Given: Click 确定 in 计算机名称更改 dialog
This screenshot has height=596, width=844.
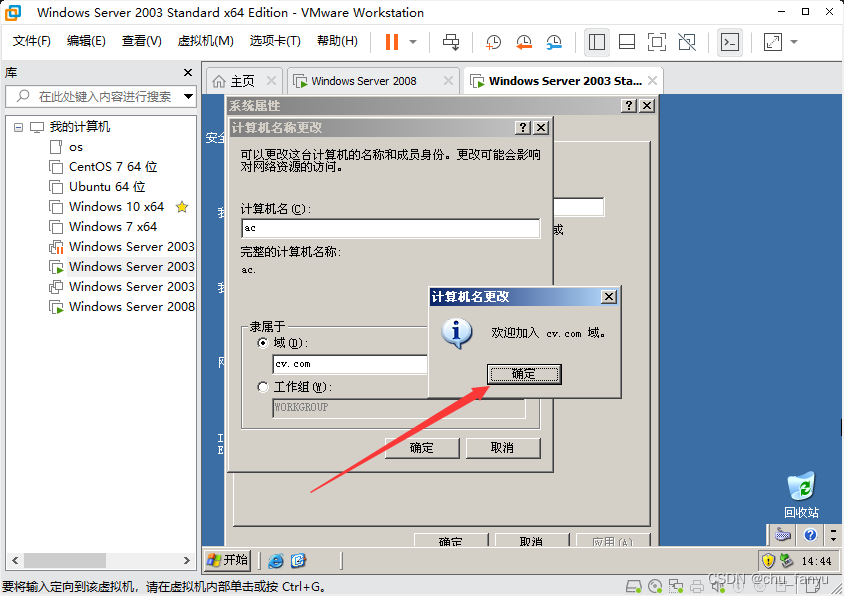Looking at the screenshot, I should (422, 448).
